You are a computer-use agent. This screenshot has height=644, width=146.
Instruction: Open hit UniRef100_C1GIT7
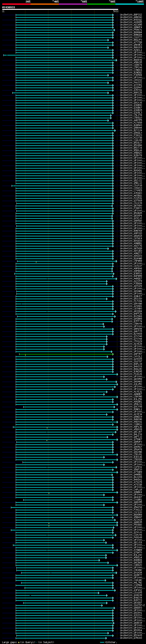(131, 37)
